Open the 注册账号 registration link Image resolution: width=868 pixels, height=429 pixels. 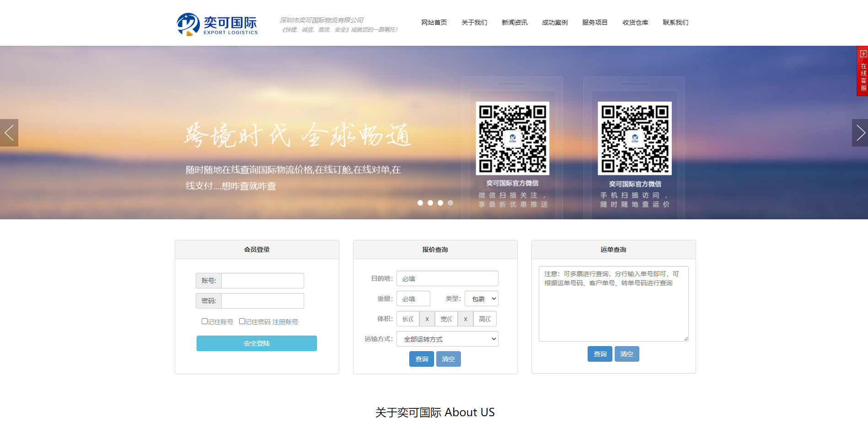(x=285, y=322)
